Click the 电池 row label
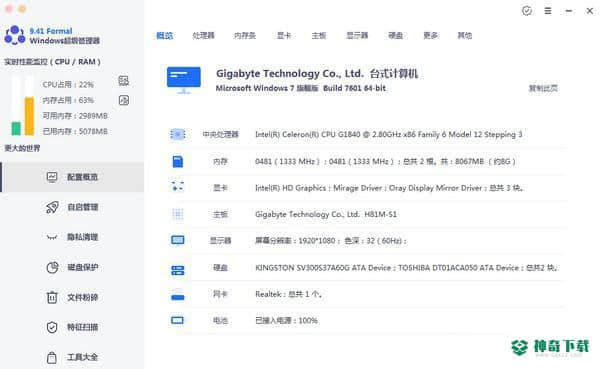This screenshot has height=369, width=600. pyautogui.click(x=220, y=321)
